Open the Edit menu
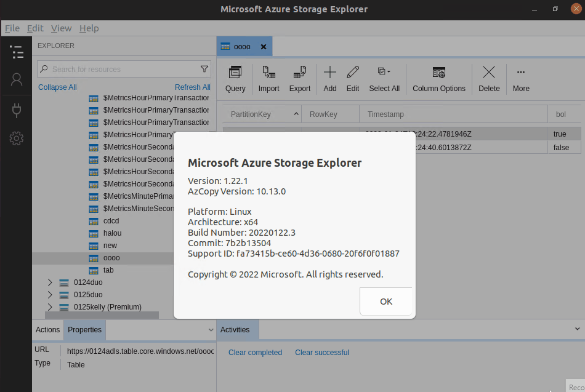Viewport: 585px width, 392px height. (x=35, y=28)
